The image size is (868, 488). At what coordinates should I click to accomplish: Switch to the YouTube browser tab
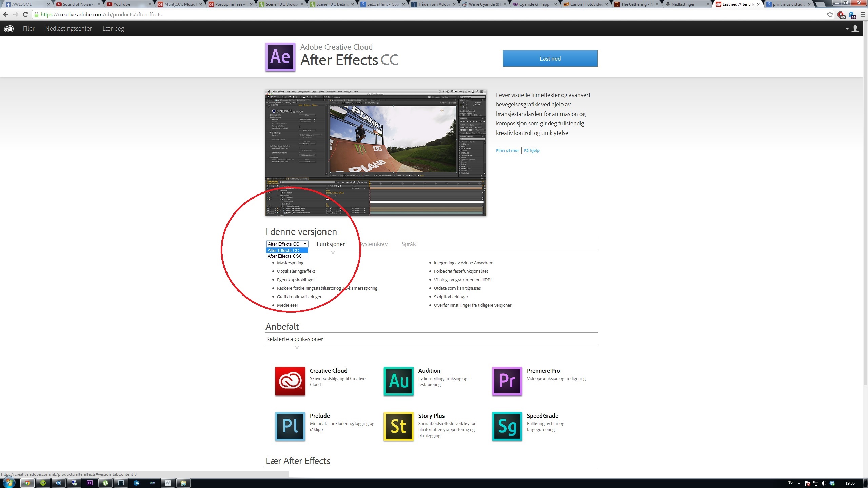click(129, 4)
